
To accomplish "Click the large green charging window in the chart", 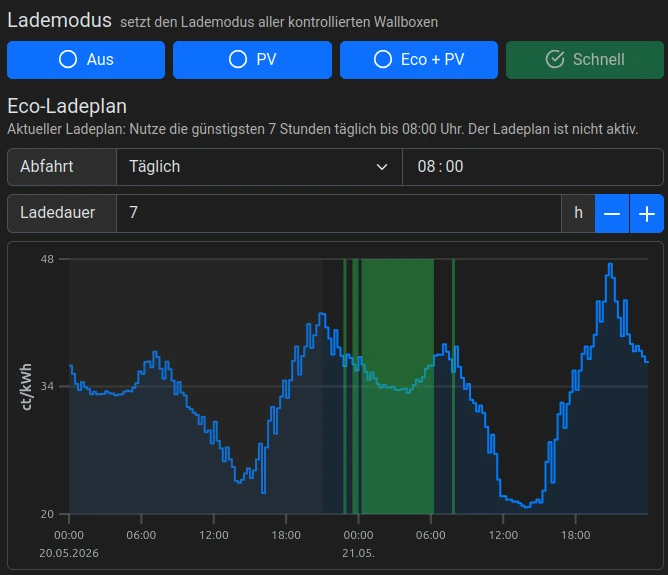I will (x=397, y=385).
